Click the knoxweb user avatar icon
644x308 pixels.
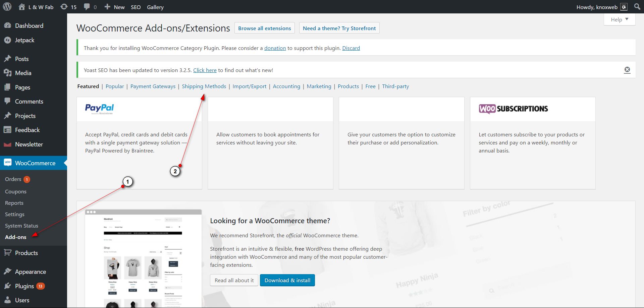pos(624,7)
